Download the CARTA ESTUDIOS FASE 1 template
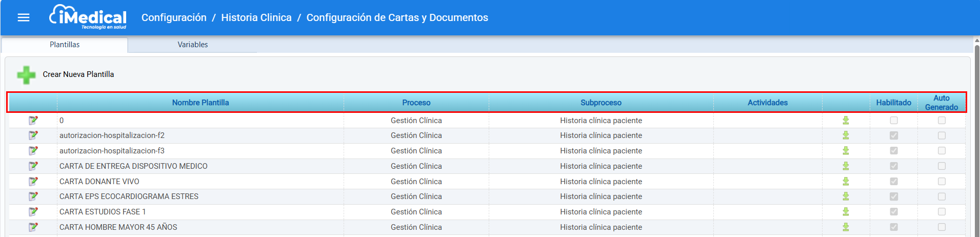Image resolution: width=980 pixels, height=237 pixels. coord(846,212)
